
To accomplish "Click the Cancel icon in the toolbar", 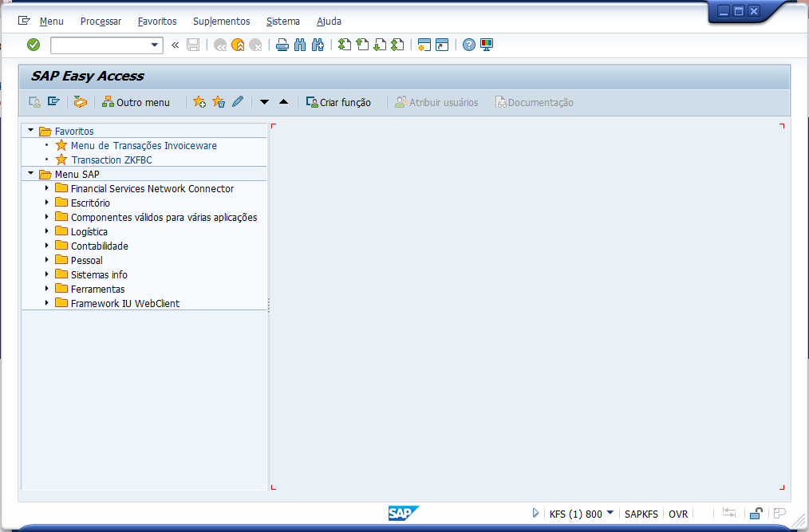I will pyautogui.click(x=255, y=45).
